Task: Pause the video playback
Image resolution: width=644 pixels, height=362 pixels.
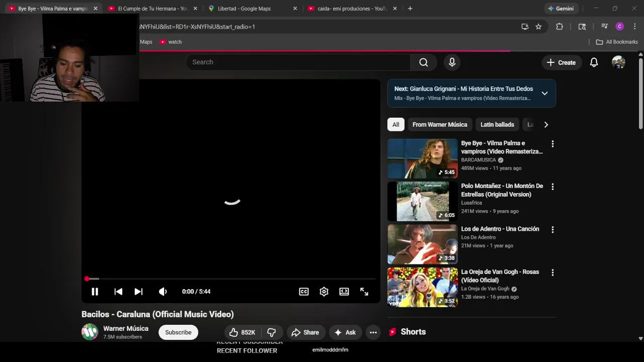Action: coord(95,292)
